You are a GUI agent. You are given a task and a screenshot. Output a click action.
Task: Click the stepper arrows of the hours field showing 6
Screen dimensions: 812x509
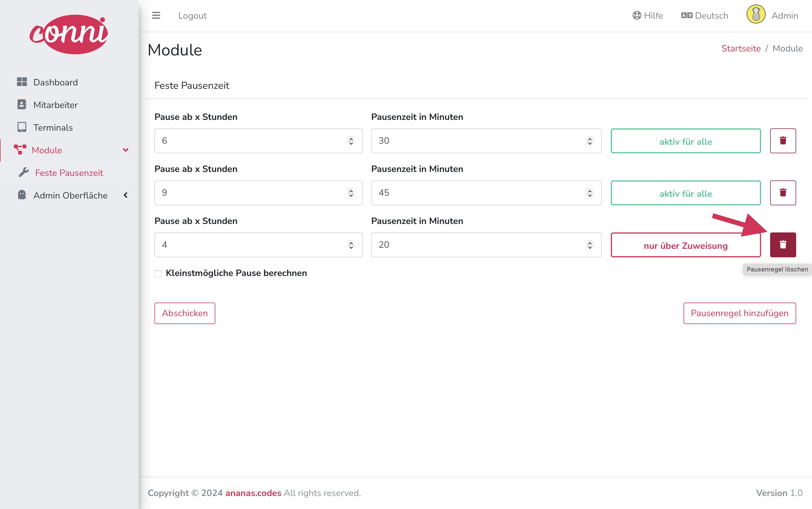351,141
